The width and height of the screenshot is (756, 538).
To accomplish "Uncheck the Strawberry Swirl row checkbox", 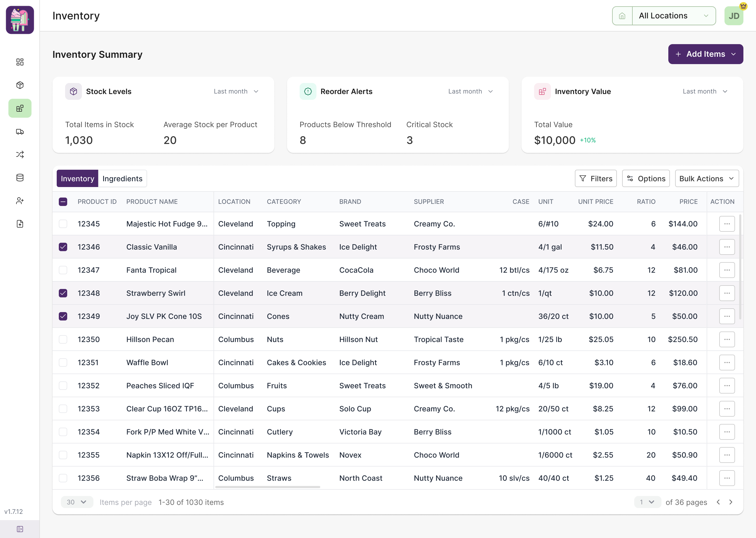I will point(63,293).
